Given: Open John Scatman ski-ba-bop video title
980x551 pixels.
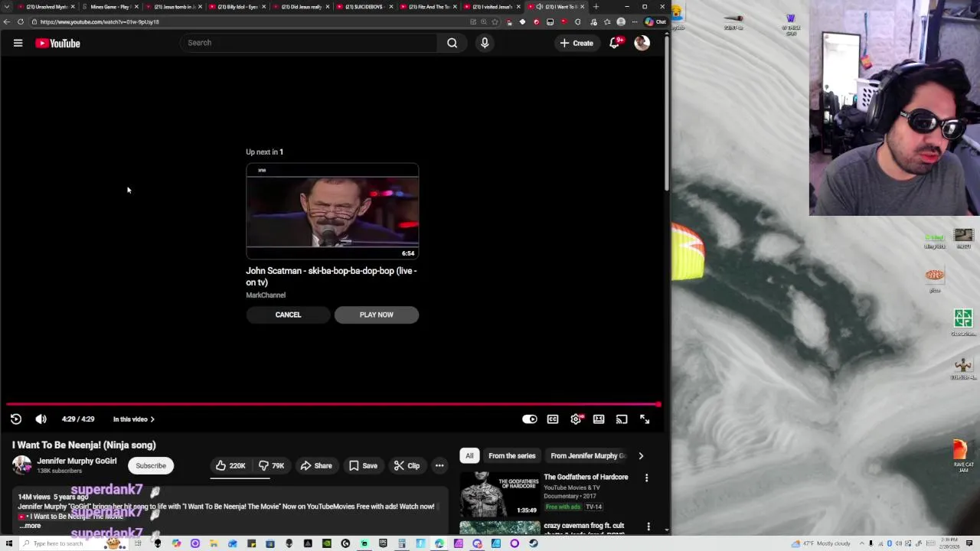Looking at the screenshot, I should coord(332,276).
